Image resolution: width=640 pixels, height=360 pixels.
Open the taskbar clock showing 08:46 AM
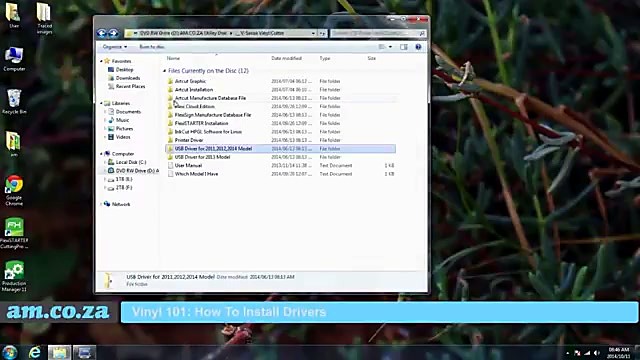coord(618,353)
